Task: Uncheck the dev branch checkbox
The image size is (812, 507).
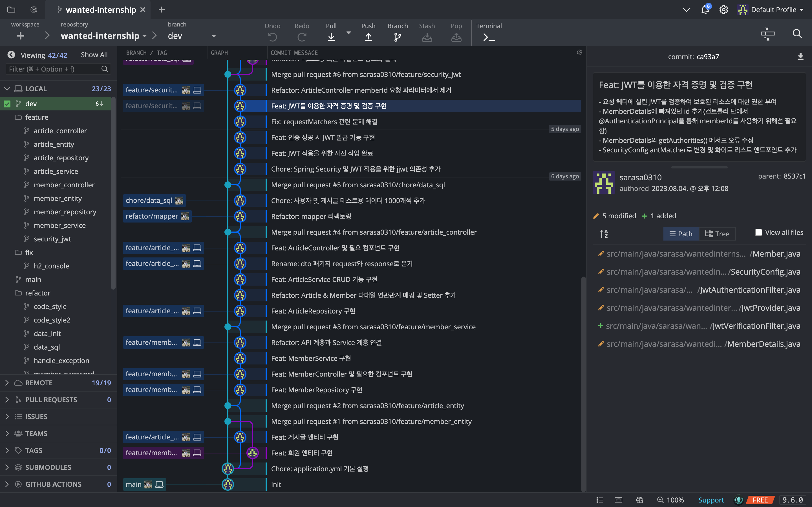Action: tap(7, 104)
